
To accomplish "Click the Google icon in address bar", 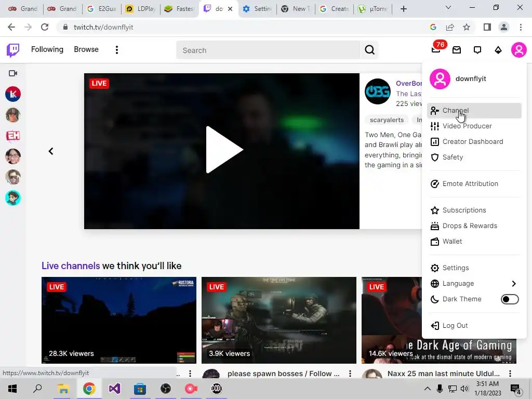I will click(x=433, y=27).
